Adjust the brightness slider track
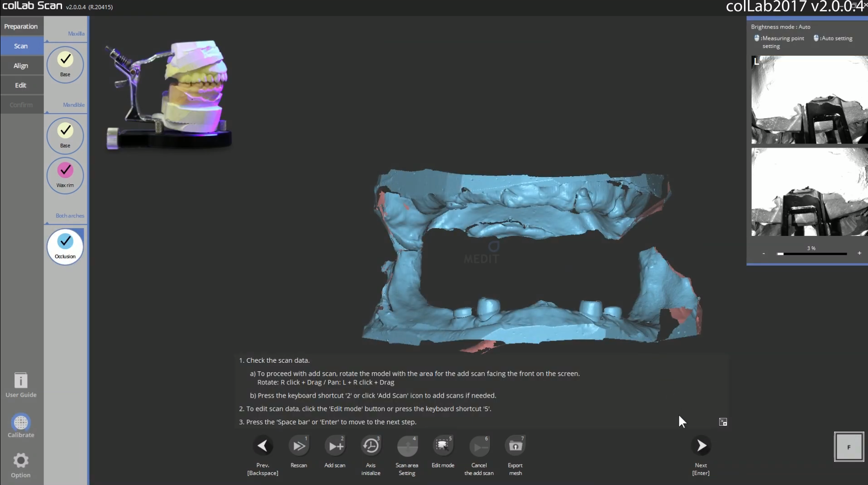The image size is (868, 485). [812, 254]
